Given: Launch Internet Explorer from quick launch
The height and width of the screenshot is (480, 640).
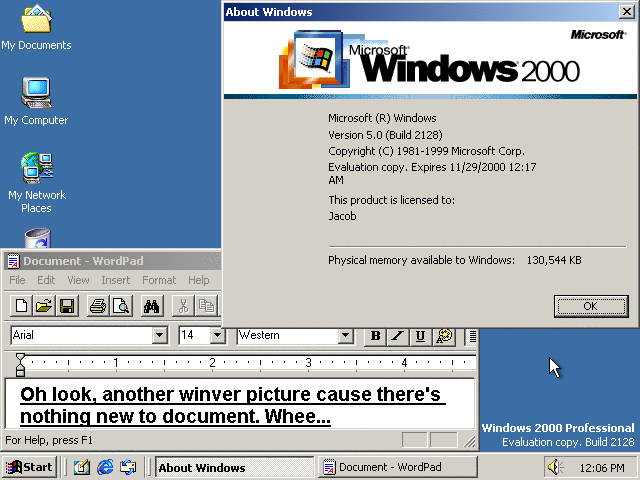Looking at the screenshot, I should point(105,467).
